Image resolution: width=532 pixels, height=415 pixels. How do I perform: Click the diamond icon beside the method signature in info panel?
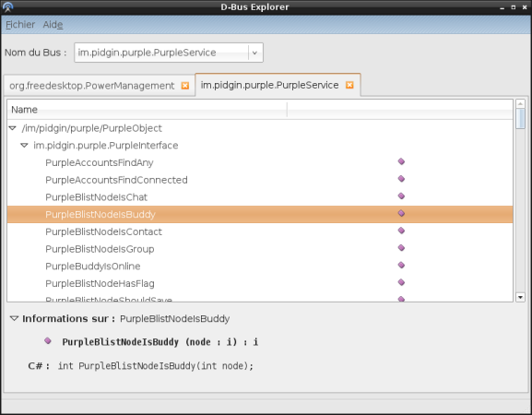click(48, 340)
